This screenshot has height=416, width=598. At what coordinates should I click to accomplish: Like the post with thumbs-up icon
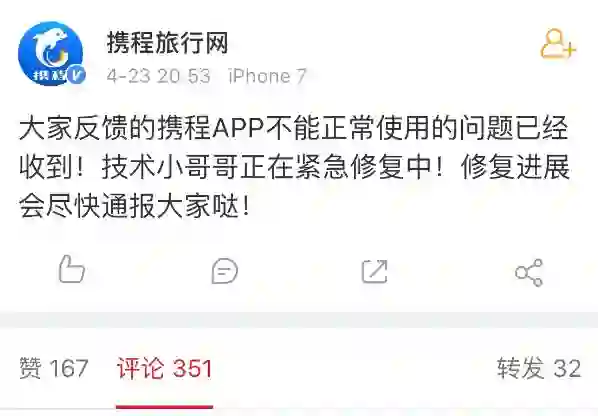(x=72, y=269)
